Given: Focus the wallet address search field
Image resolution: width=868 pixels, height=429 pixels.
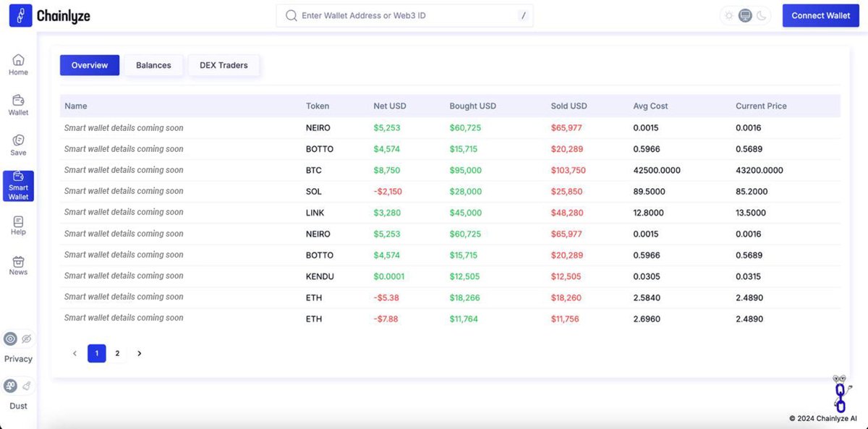Looking at the screenshot, I should pos(404,15).
